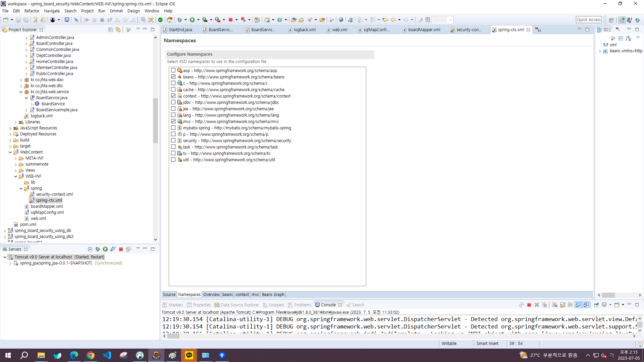644x362 pixels.
Task: Open the Refactor menu
Action: coord(32,11)
